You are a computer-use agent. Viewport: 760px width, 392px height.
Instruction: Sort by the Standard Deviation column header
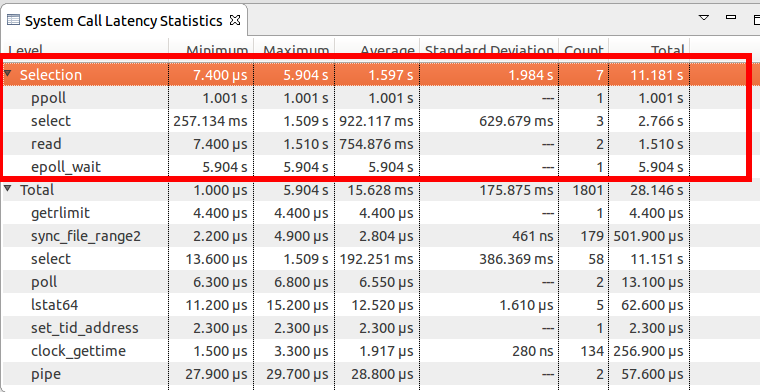489,50
